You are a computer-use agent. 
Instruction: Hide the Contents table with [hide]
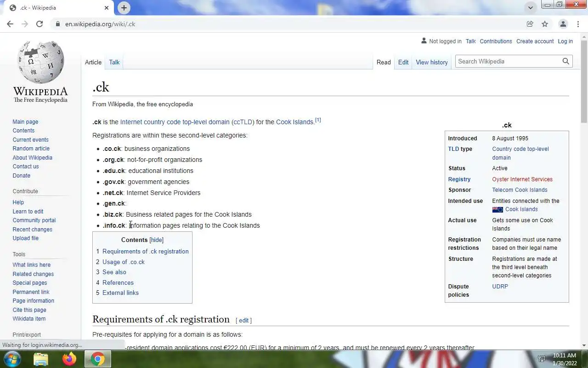click(x=156, y=240)
